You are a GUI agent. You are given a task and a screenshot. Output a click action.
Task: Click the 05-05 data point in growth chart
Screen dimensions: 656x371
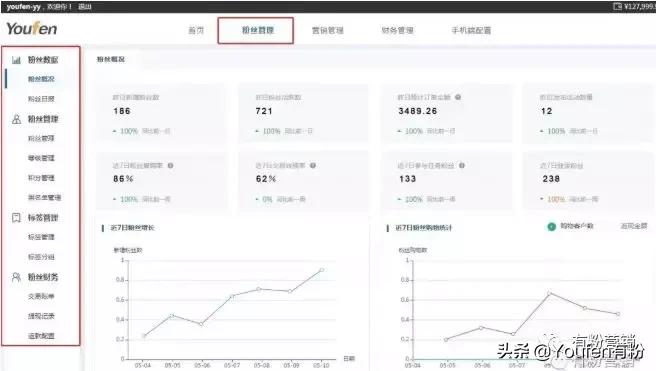point(172,315)
